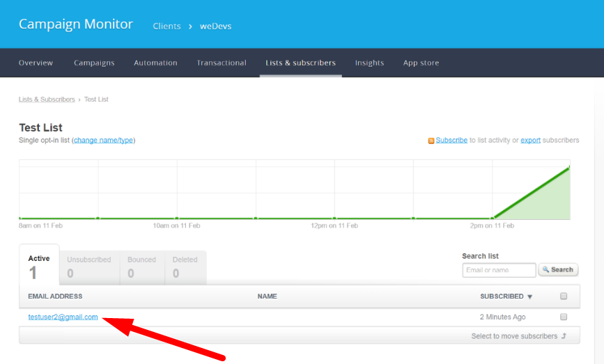Switch to the Automation tab

pos(155,63)
